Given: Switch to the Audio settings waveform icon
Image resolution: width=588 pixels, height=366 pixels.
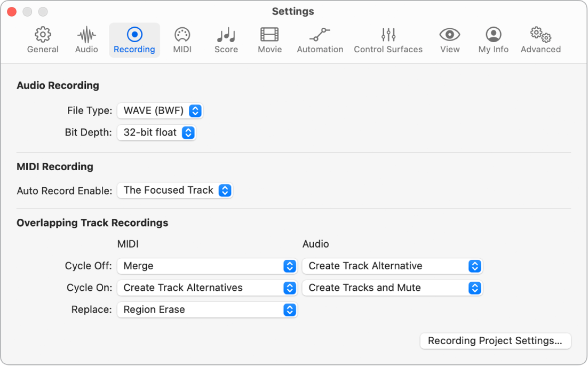Looking at the screenshot, I should point(86,36).
